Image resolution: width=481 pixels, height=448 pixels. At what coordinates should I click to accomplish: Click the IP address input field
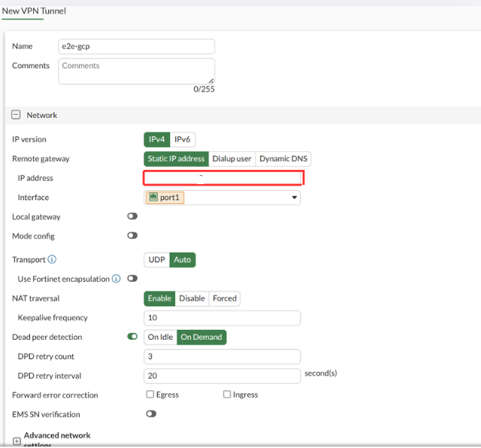pyautogui.click(x=222, y=178)
